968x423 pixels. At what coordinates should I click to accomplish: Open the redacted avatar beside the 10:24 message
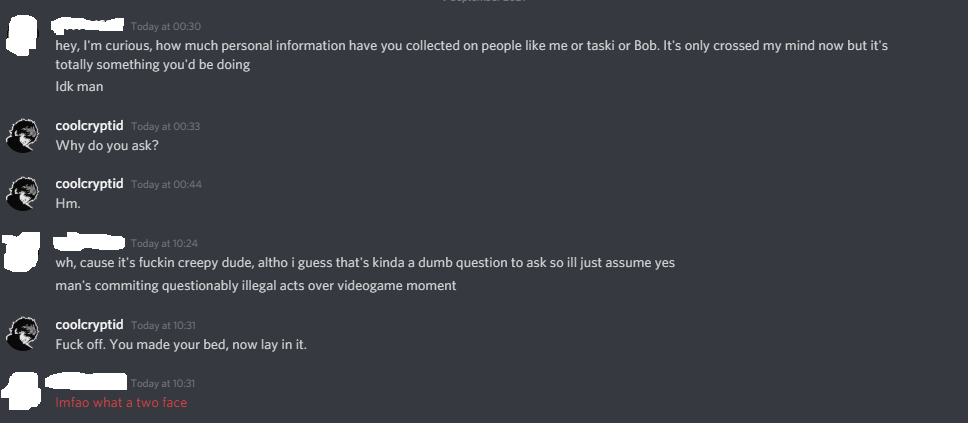point(22,252)
